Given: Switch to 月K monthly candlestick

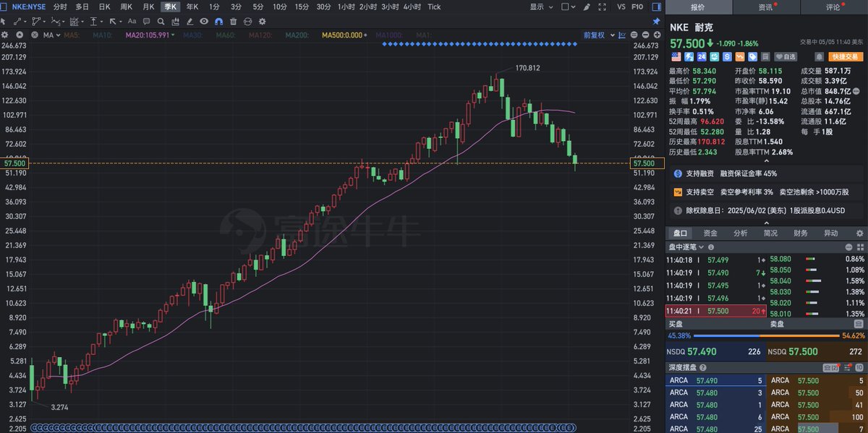Looking at the screenshot, I should pyautogui.click(x=148, y=7).
